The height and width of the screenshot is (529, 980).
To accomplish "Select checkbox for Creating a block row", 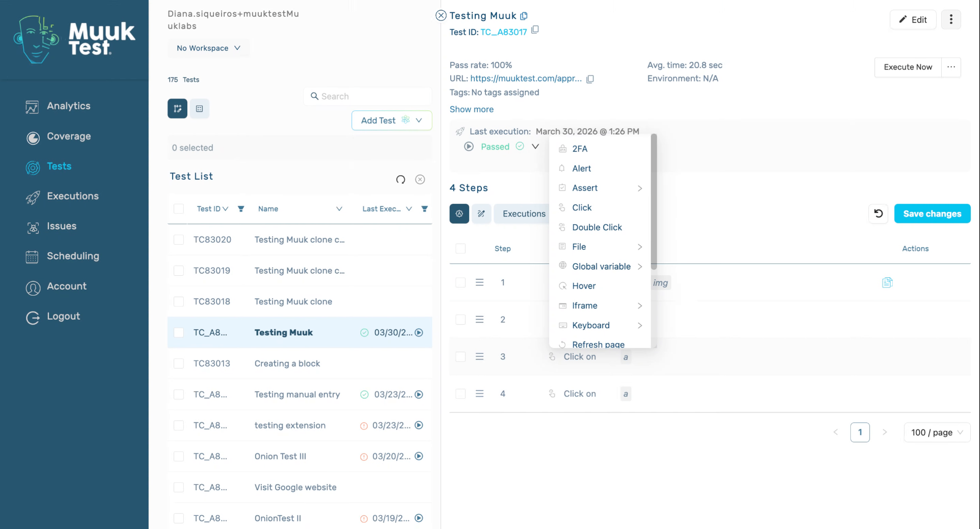I will 179,364.
